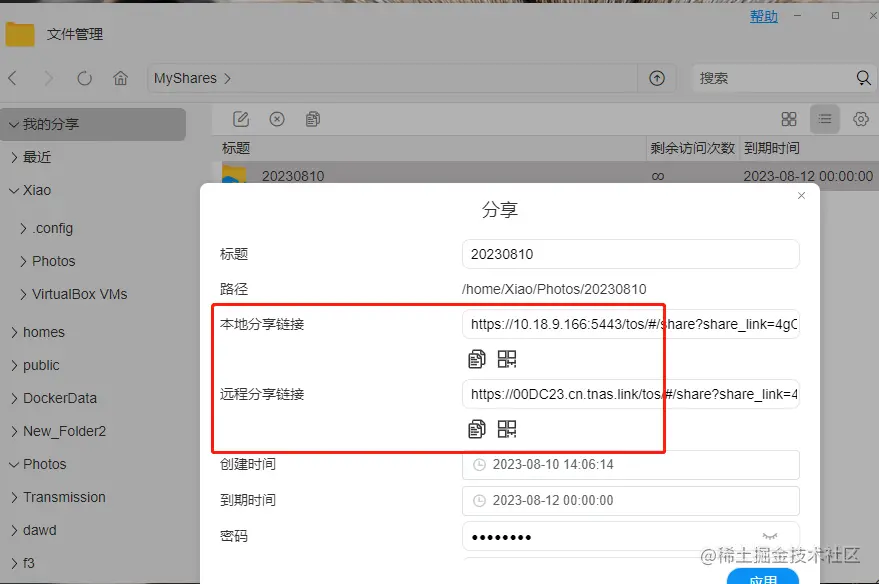Image resolution: width=879 pixels, height=584 pixels.
Task: Expand the .config folder
Action: [22, 228]
